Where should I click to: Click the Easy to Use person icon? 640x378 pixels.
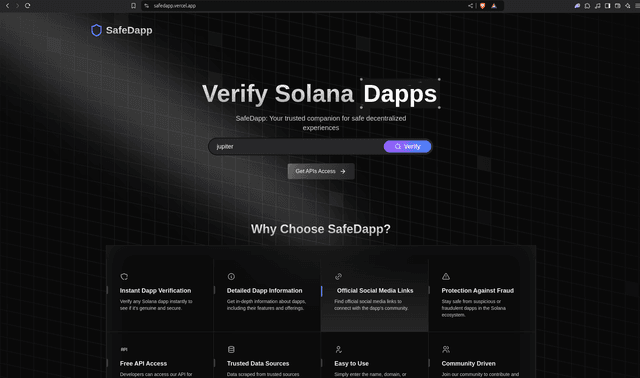pyautogui.click(x=338, y=349)
